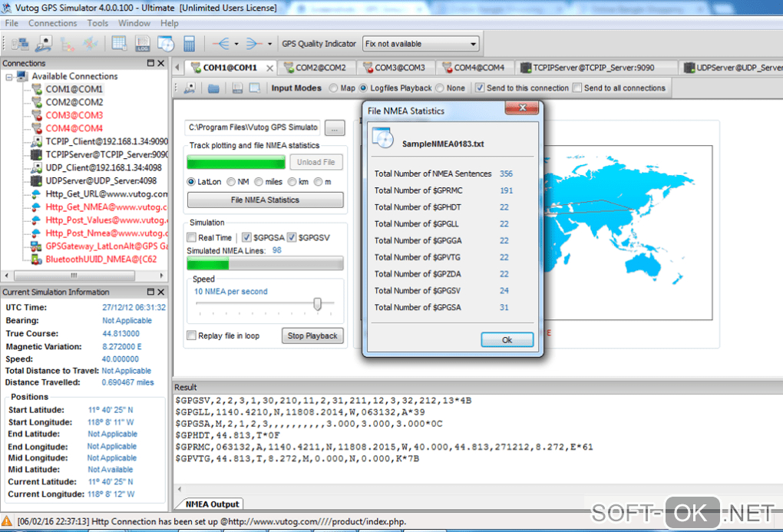Click the merge-lines splitter icon pointing left
This screenshot has height=532, width=783.
pos(220,44)
